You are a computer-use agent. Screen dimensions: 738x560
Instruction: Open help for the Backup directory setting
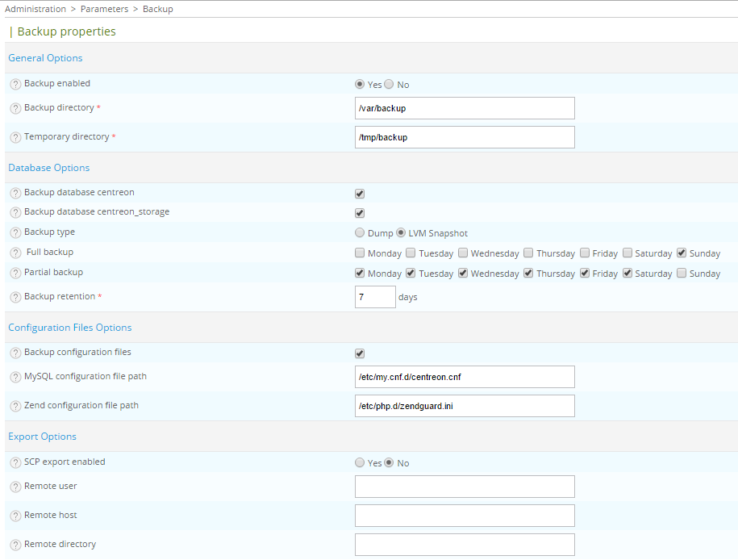click(x=15, y=107)
